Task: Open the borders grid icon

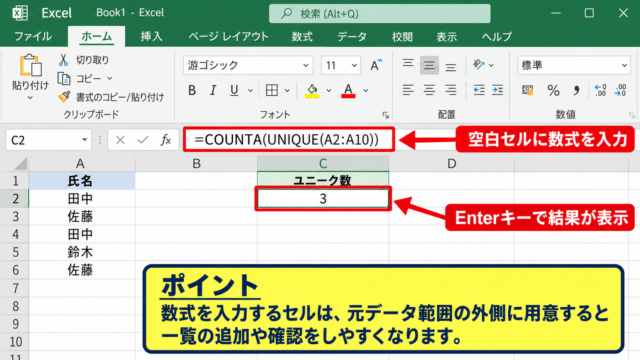Action: [271, 90]
